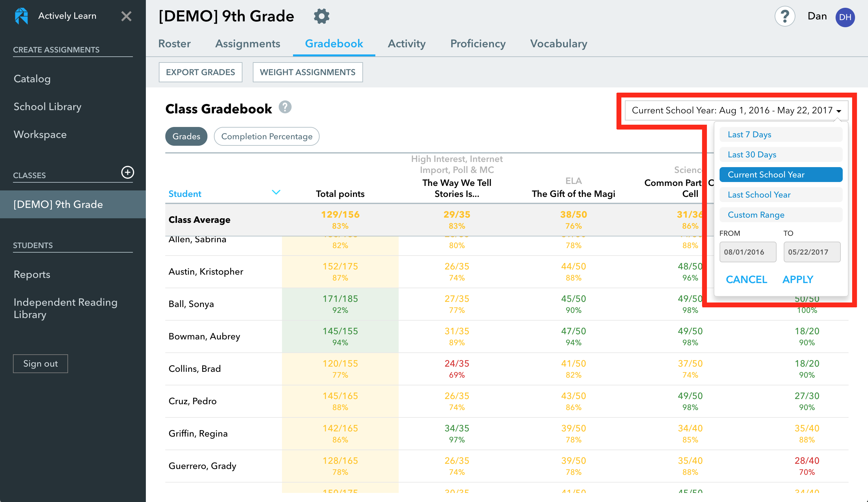Open student Ball, Sonya
868x502 pixels.
[x=191, y=304]
